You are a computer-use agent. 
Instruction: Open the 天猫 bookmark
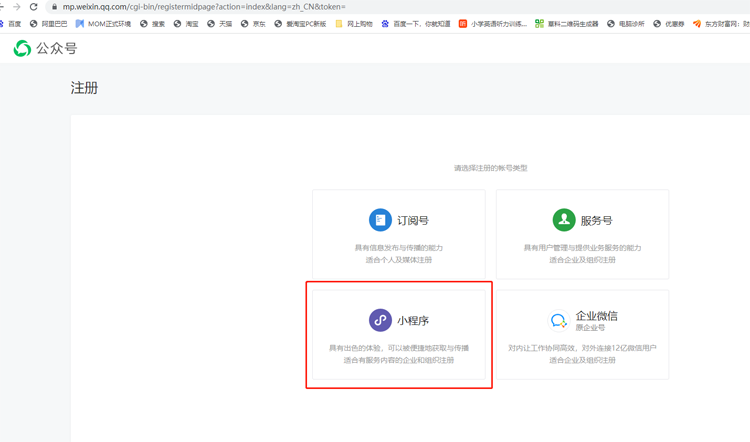tap(220, 24)
